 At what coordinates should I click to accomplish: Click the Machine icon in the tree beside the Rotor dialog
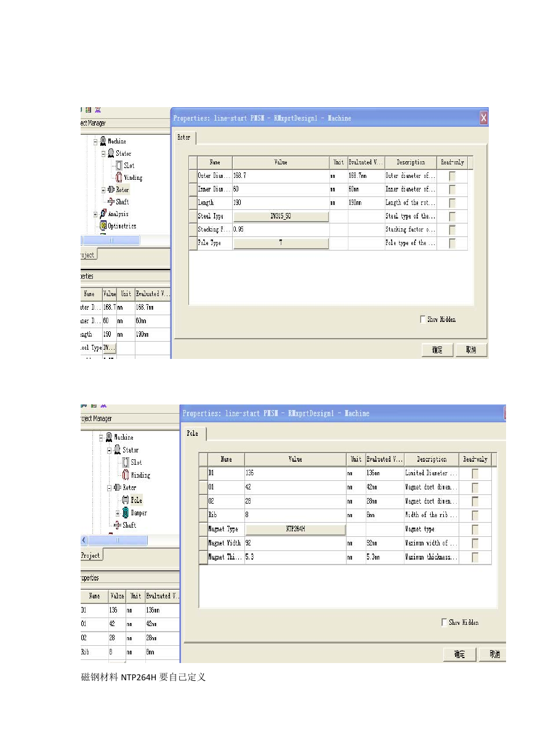[103, 141]
